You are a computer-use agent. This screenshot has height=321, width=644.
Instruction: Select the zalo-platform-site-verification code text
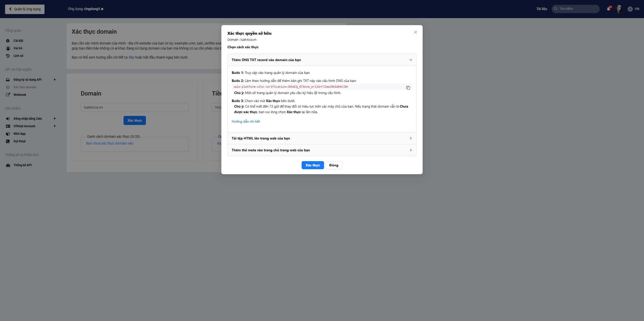click(291, 87)
